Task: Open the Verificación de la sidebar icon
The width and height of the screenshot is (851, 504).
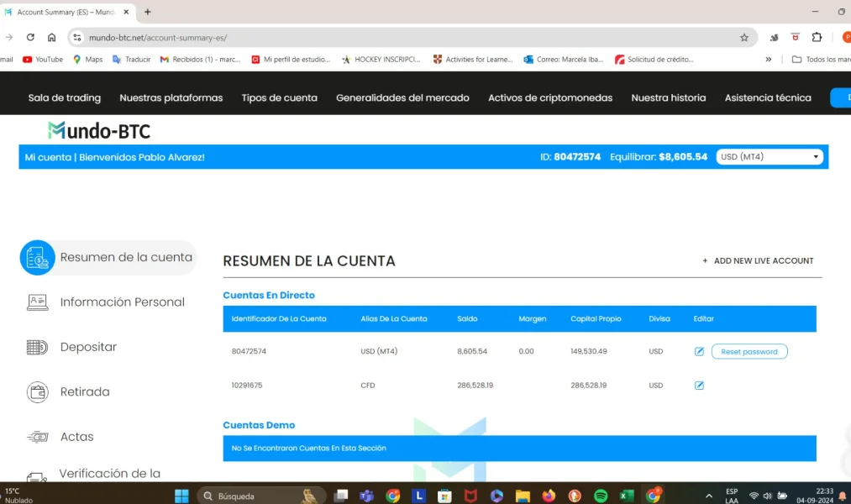Action: [37, 475]
